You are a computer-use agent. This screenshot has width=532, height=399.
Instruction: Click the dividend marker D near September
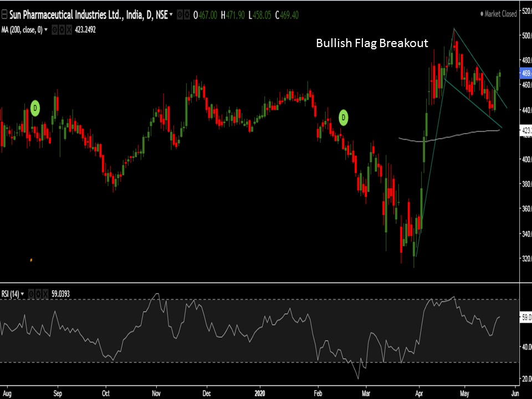[35, 108]
